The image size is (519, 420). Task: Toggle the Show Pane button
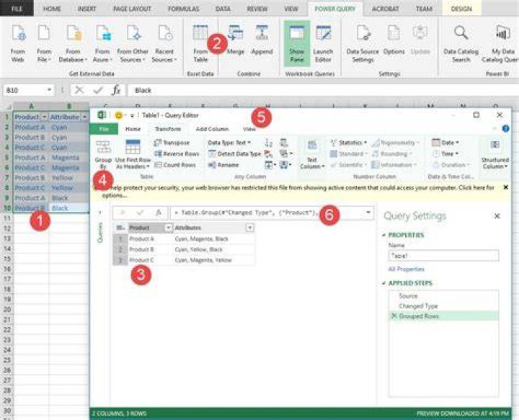[x=297, y=43]
